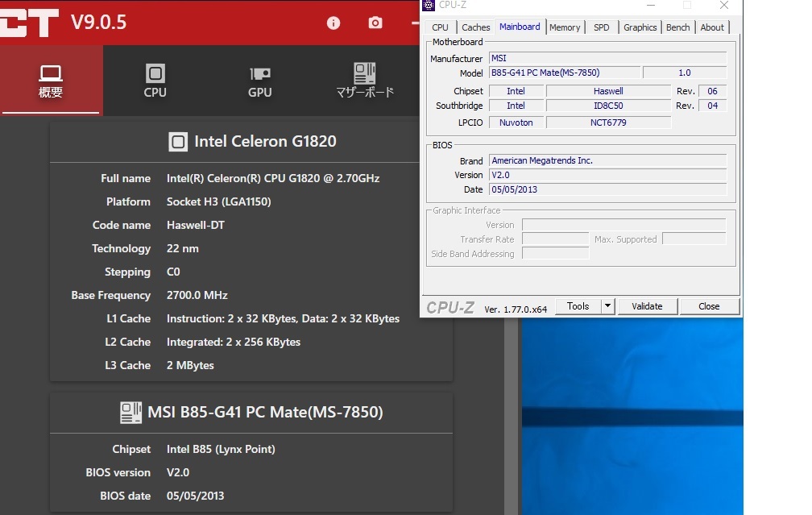Click Chipset vendor field showing Intel
The height and width of the screenshot is (515, 812).
click(516, 91)
